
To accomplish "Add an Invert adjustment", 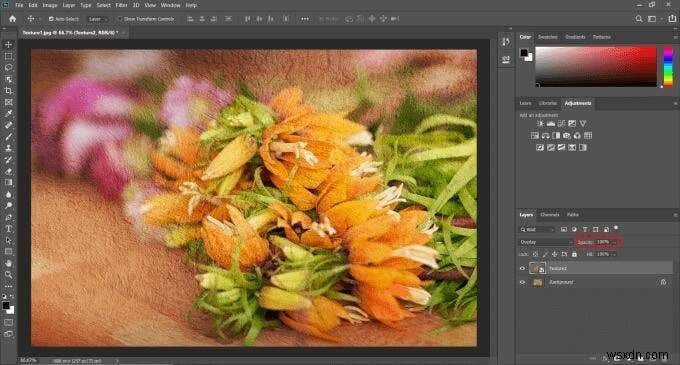I will click(540, 148).
